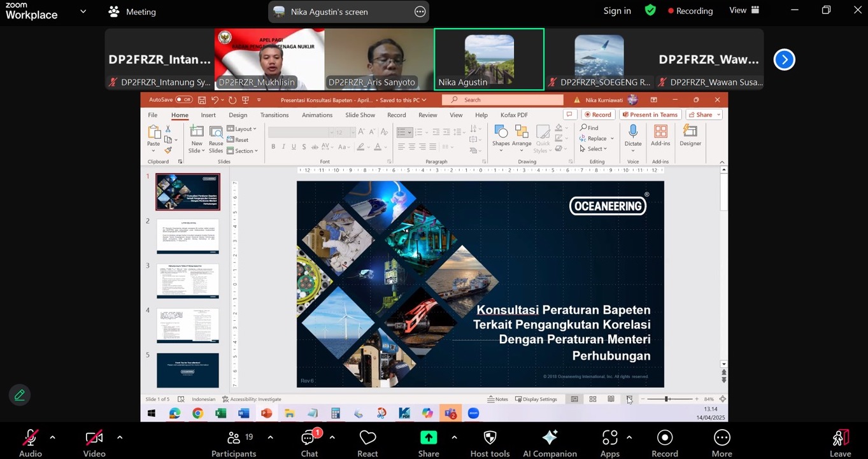Click Zoom Share screen button
Screen dimensions: 868x459
point(429,443)
